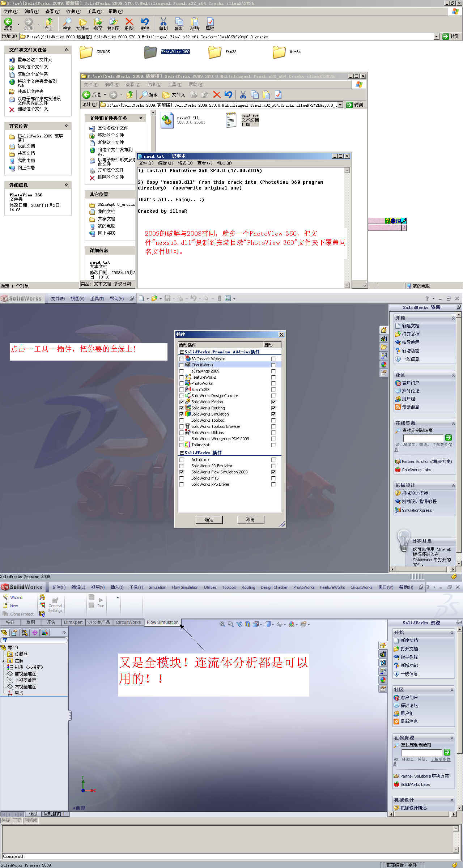Viewport: 463px width, 868px height.
Task: Open Appearances icon in lower SolidWorks task pane
Action: pos(383,680)
